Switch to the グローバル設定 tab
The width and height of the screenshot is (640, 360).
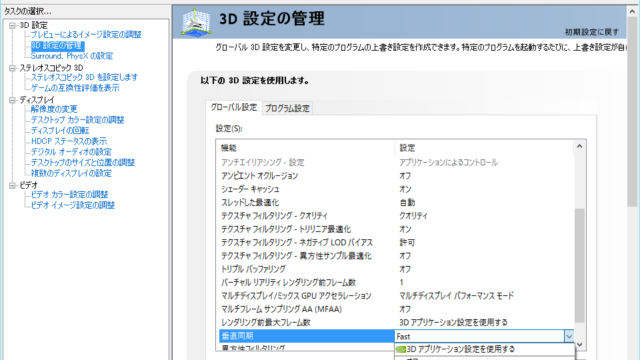[233, 107]
